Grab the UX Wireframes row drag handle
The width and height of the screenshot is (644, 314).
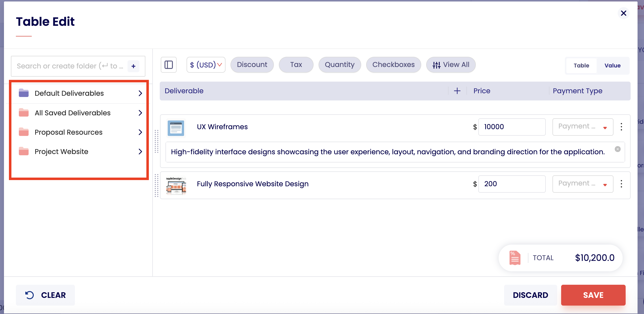pos(157,141)
